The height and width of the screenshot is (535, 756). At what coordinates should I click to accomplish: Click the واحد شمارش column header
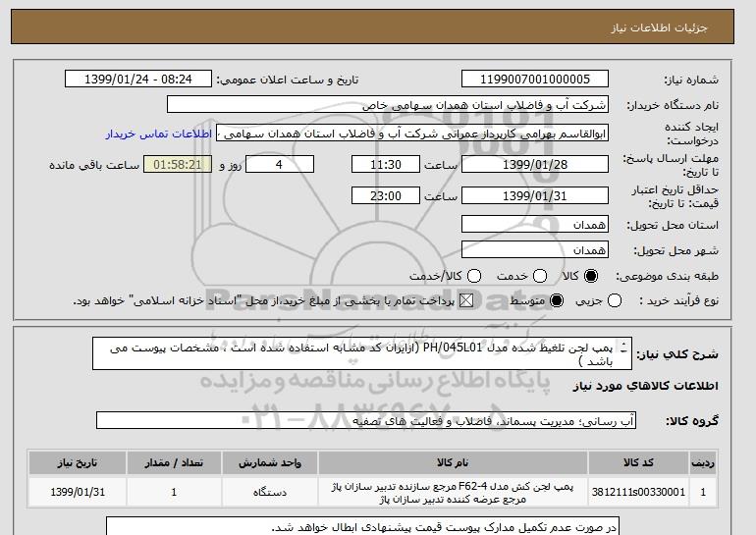[x=270, y=462]
